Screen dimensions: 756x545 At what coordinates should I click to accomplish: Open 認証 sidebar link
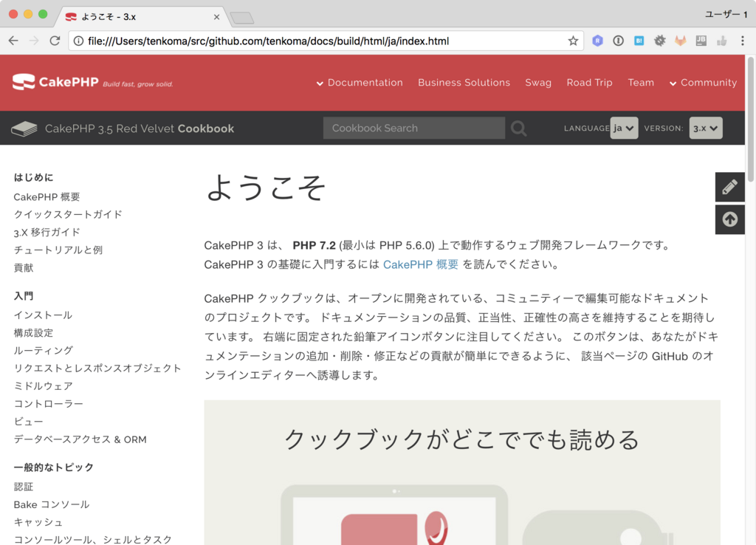tap(23, 487)
